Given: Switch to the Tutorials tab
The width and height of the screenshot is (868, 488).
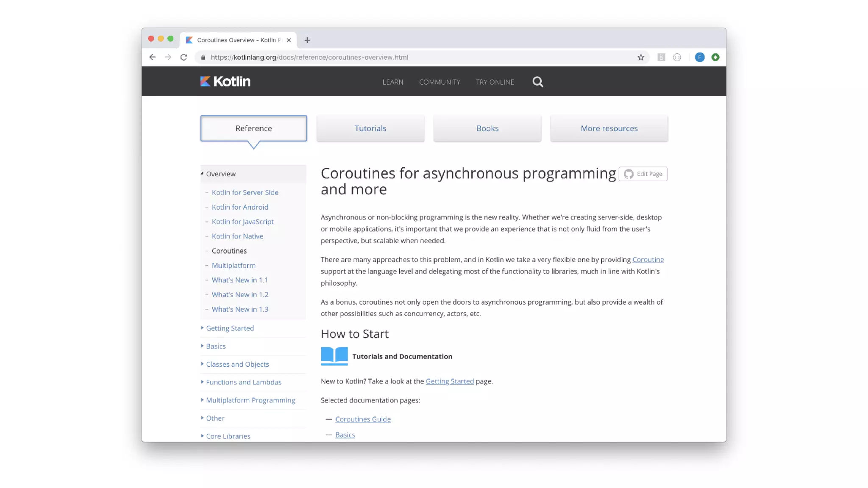Looking at the screenshot, I should click(370, 128).
